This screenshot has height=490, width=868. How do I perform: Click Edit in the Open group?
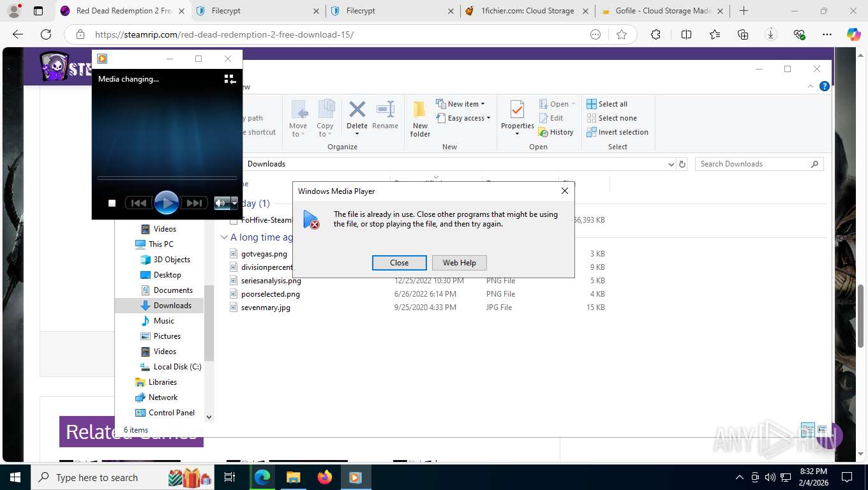pyautogui.click(x=551, y=118)
